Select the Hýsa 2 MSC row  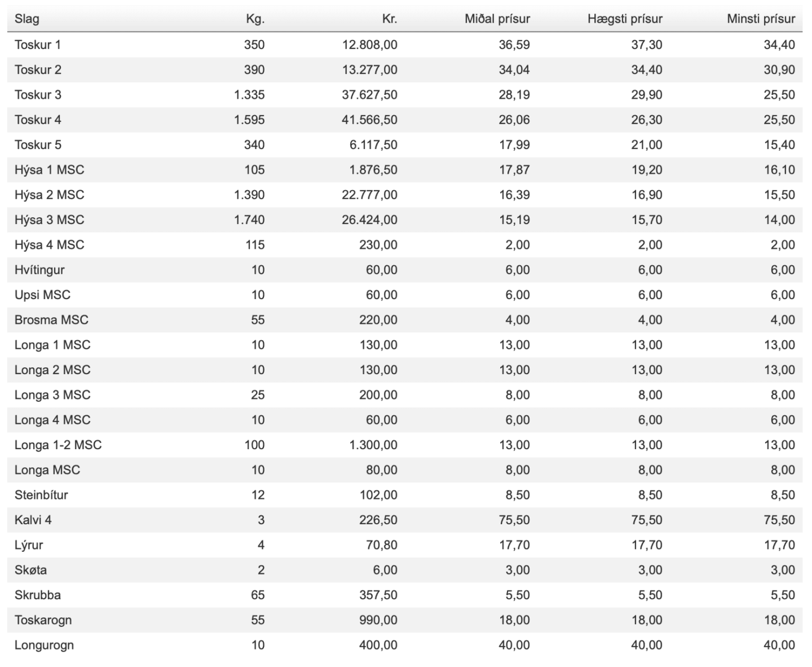405,195
